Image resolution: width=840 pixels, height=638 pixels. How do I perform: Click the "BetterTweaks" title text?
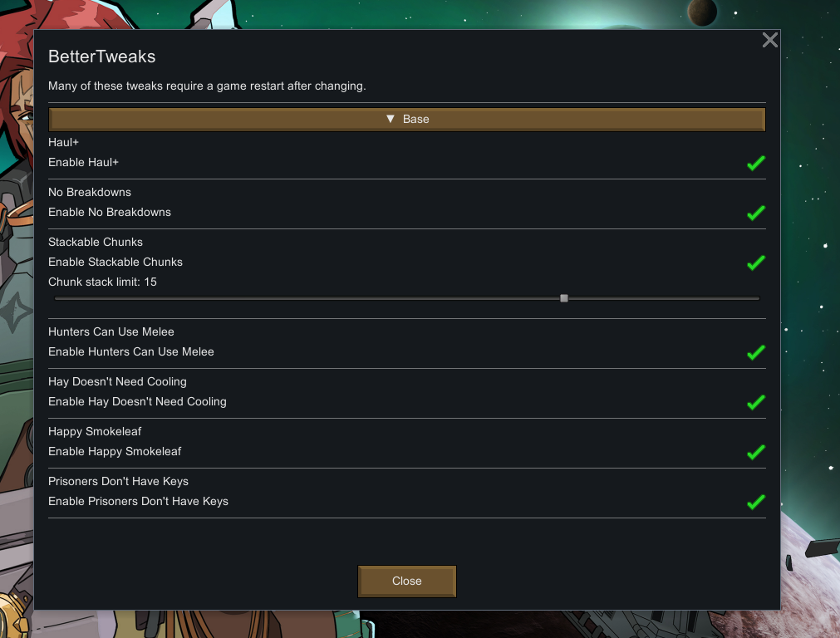point(102,56)
